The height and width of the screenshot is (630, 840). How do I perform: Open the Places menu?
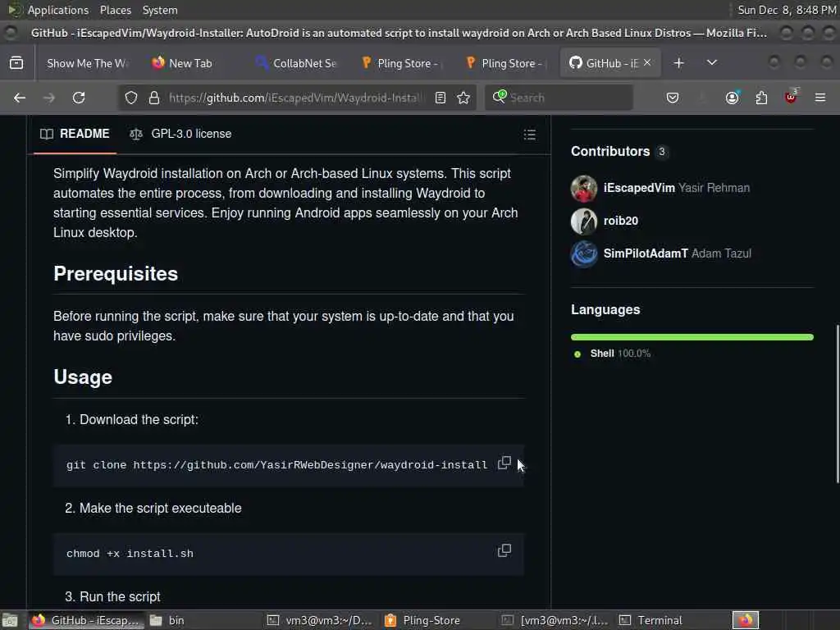pyautogui.click(x=115, y=10)
